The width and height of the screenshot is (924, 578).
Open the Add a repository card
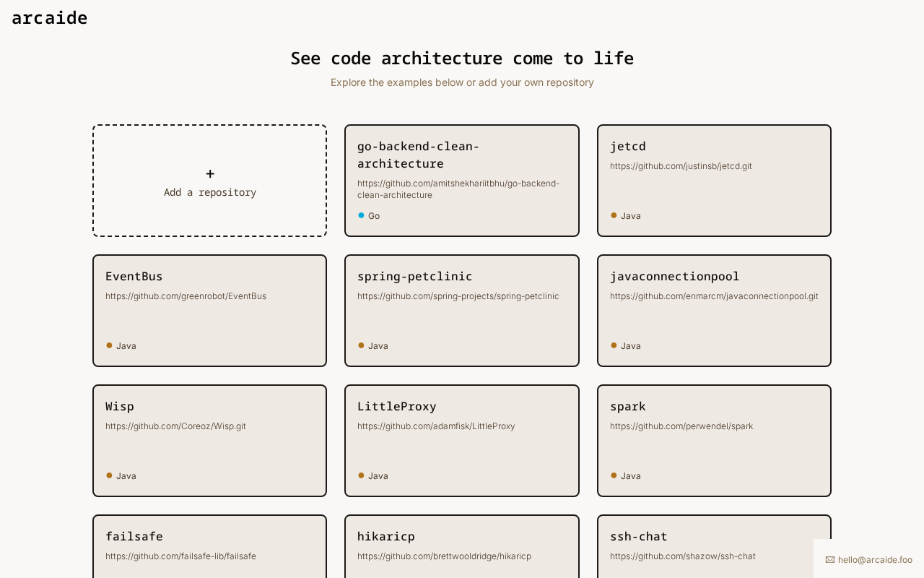pyautogui.click(x=209, y=181)
